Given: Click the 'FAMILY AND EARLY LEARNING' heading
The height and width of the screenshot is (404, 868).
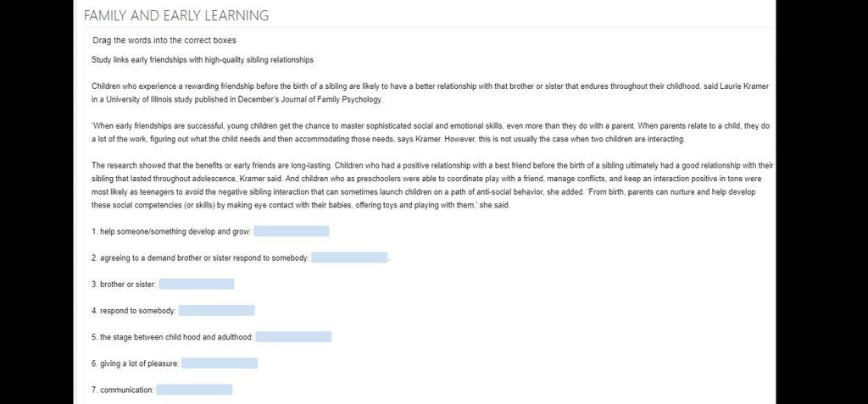Looking at the screenshot, I should (x=176, y=15).
